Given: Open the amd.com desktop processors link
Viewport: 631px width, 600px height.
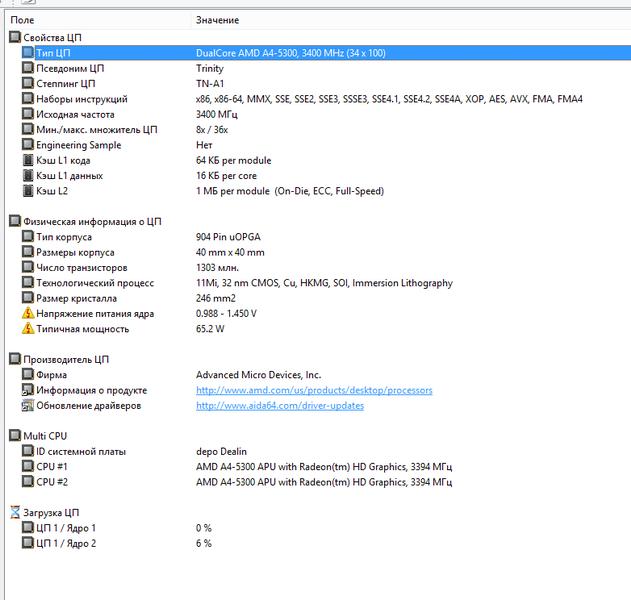Looking at the screenshot, I should [x=314, y=390].
